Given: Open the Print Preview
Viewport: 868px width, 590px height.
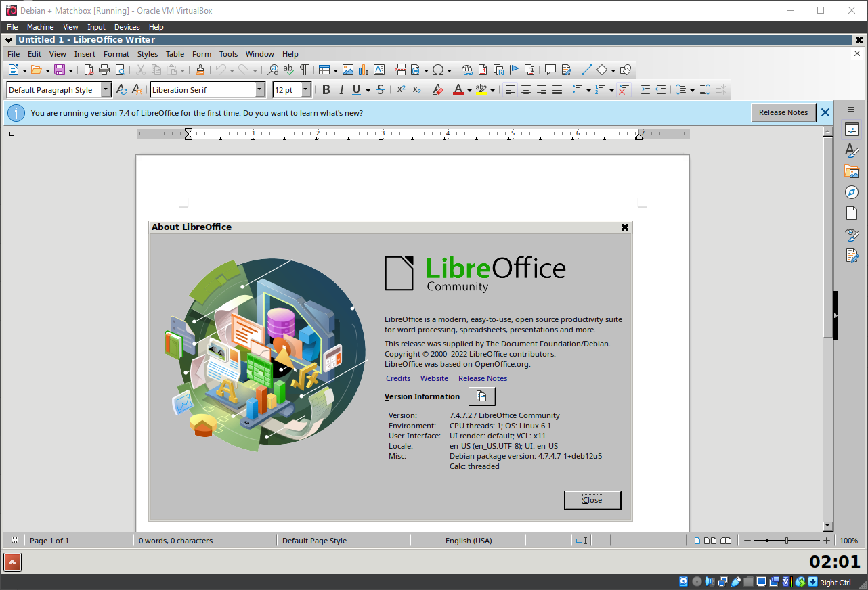Looking at the screenshot, I should pos(120,70).
